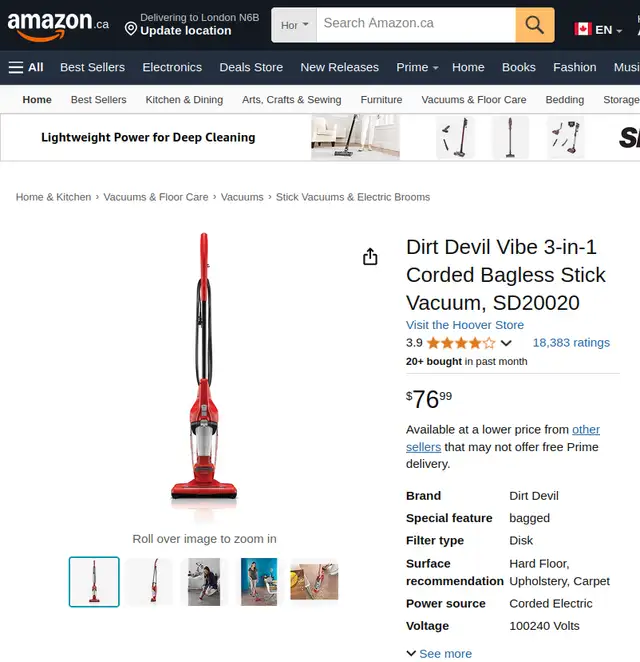Visit the Hoover Store link
This screenshot has height=662, width=640.
465,325
